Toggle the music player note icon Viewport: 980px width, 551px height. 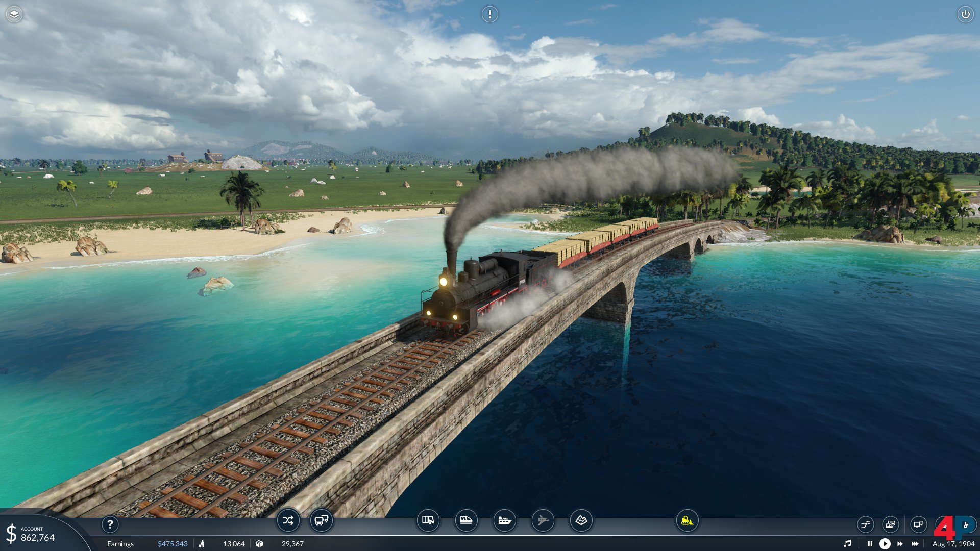(x=847, y=544)
